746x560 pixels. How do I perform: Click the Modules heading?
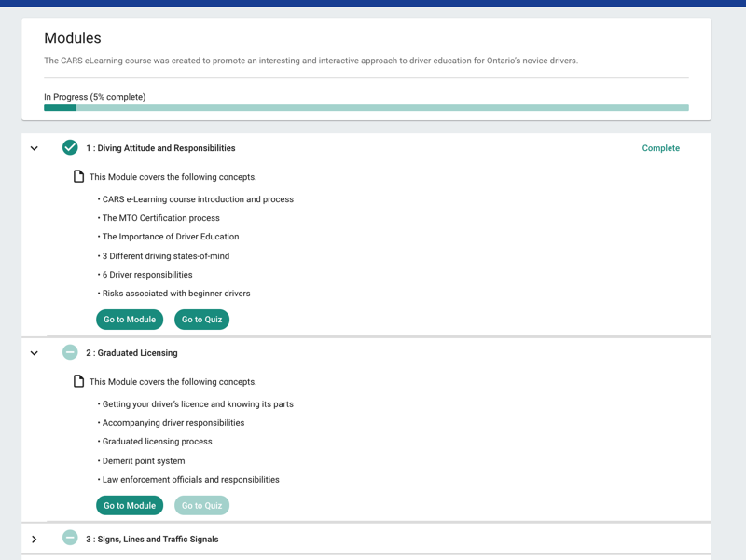click(x=73, y=38)
